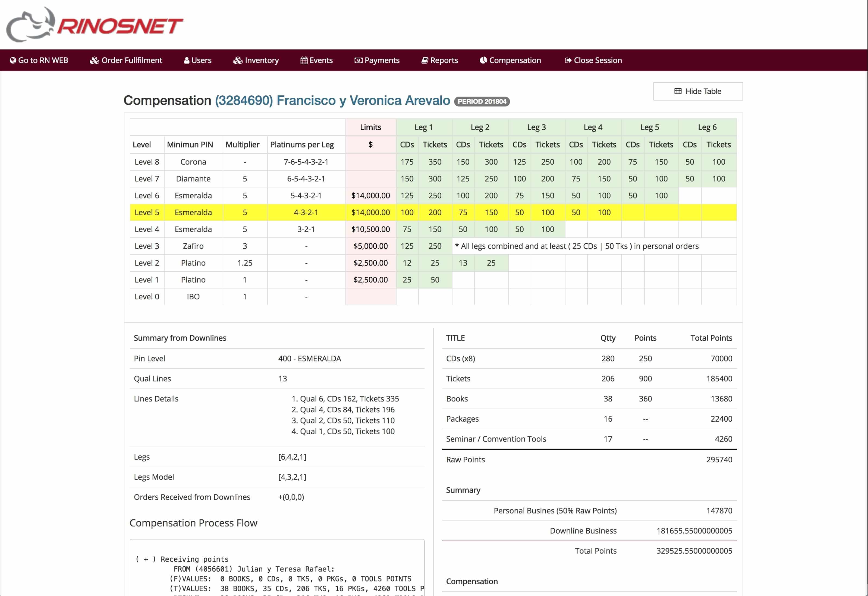The image size is (868, 596).
Task: Click the pie chart icon beside Compensation
Action: [483, 60]
